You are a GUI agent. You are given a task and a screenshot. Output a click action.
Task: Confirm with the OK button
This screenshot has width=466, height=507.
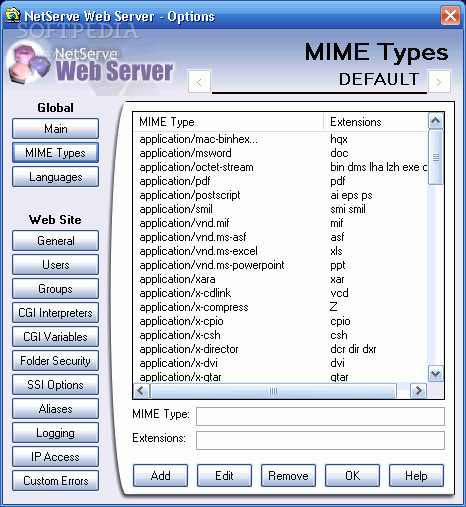pos(352,476)
